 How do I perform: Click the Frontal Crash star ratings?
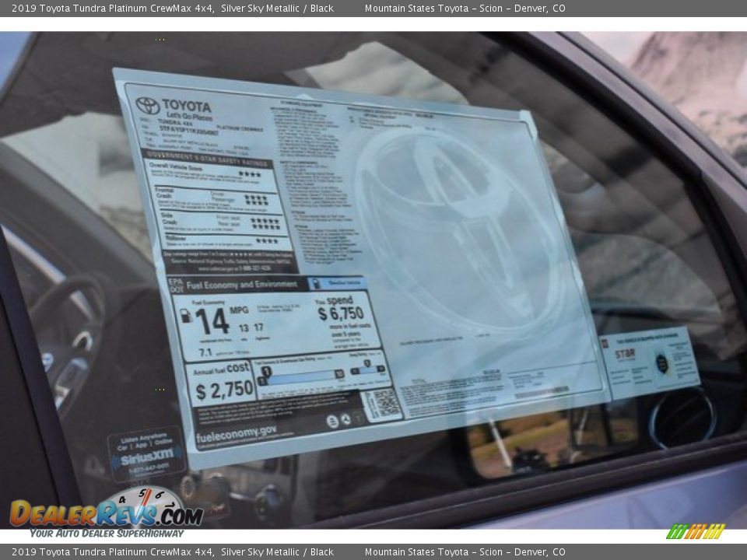(256, 199)
